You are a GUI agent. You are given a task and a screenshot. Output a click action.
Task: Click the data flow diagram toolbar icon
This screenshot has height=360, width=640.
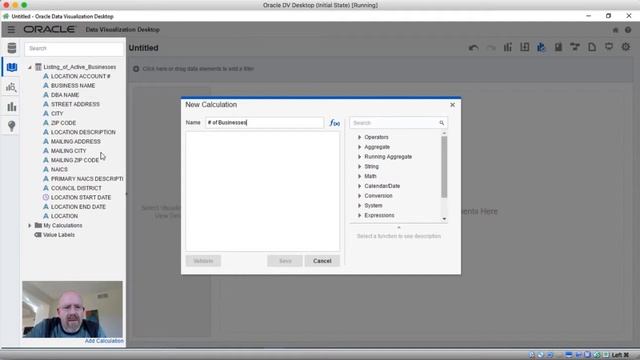click(x=575, y=47)
